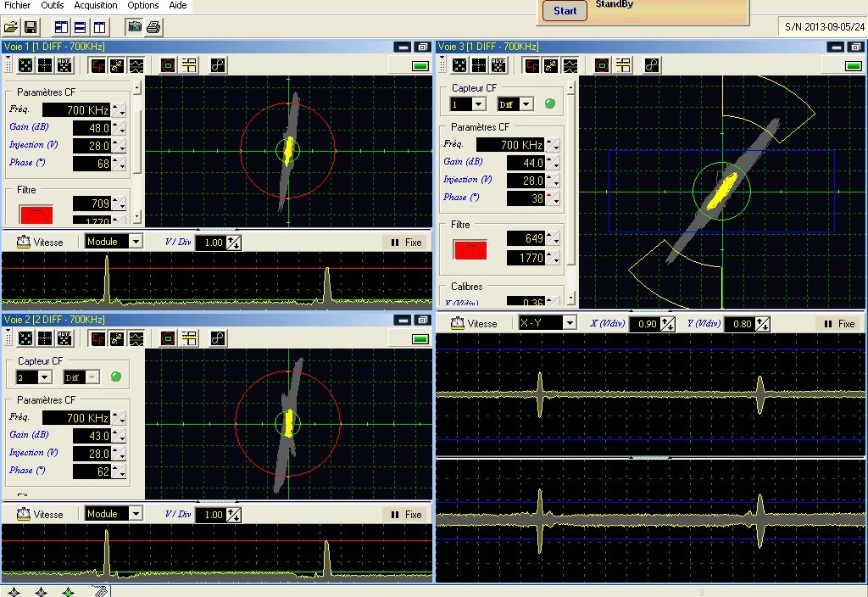Click the printer icon in main toolbar
This screenshot has height=597, width=868.
(153, 27)
